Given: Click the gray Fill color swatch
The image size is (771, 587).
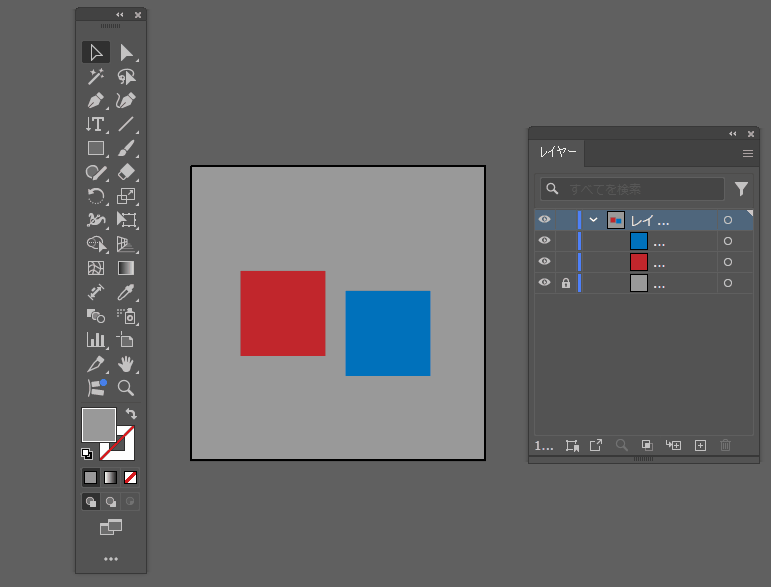Looking at the screenshot, I should 97,424.
